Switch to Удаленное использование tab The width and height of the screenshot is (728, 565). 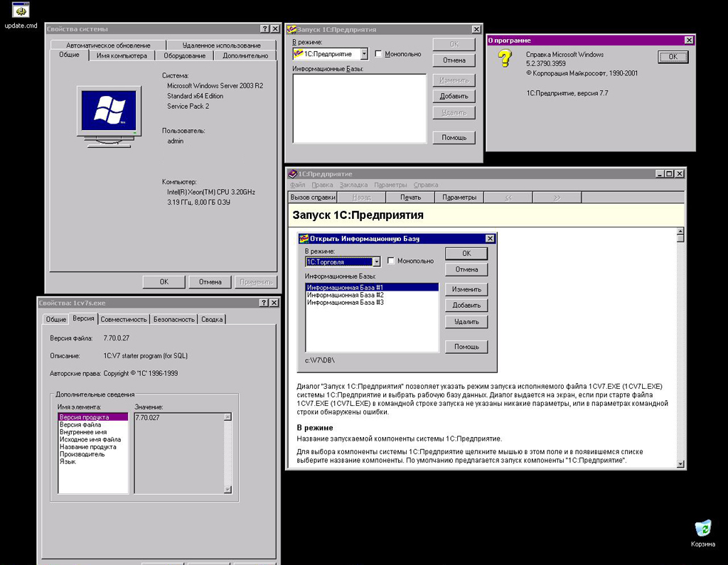(222, 45)
